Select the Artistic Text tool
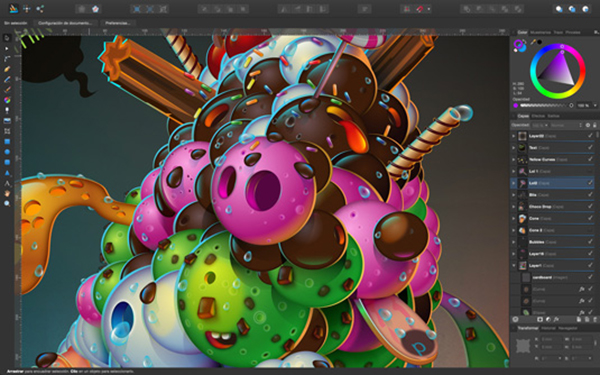Viewport: 600px width, 375px height. coord(7,183)
